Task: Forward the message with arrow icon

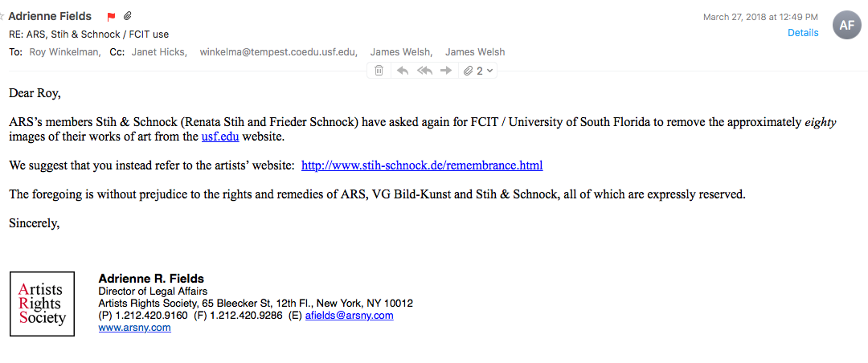Action: tap(446, 71)
